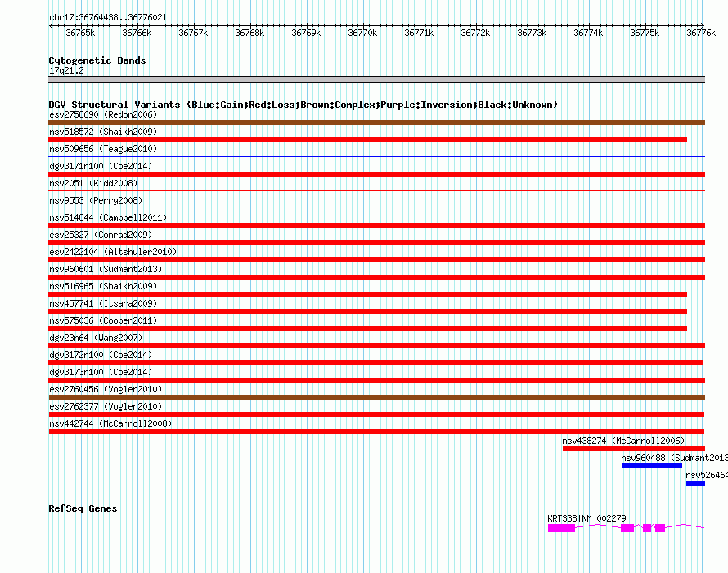Click the nsv516965 (Shaikh2009) variant label

[103, 286]
